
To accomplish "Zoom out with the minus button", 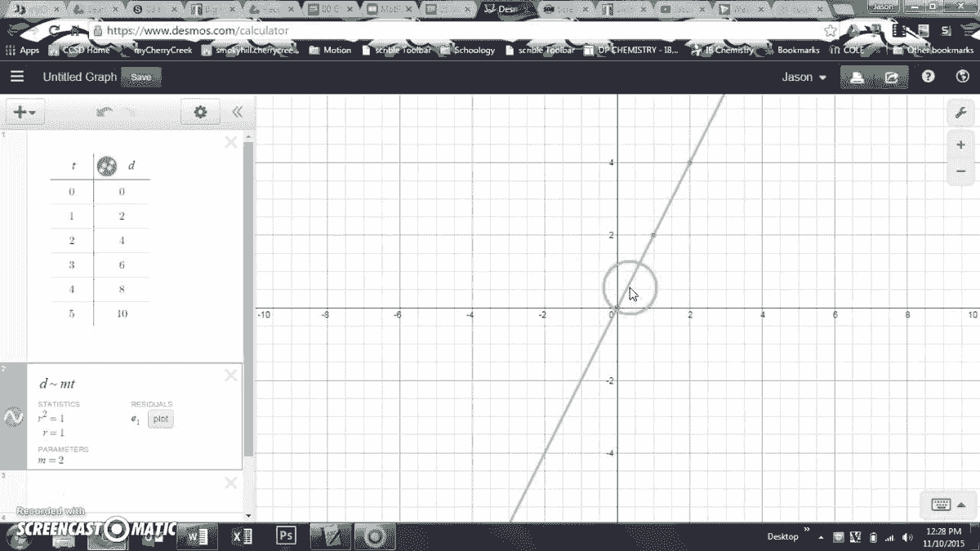I will click(x=960, y=171).
